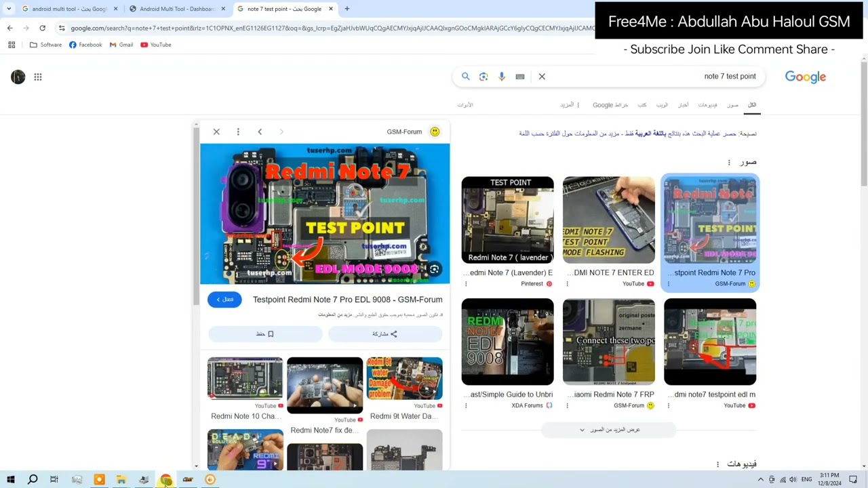Open the Google apps grid
This screenshot has height=488, width=868.
coord(38,77)
